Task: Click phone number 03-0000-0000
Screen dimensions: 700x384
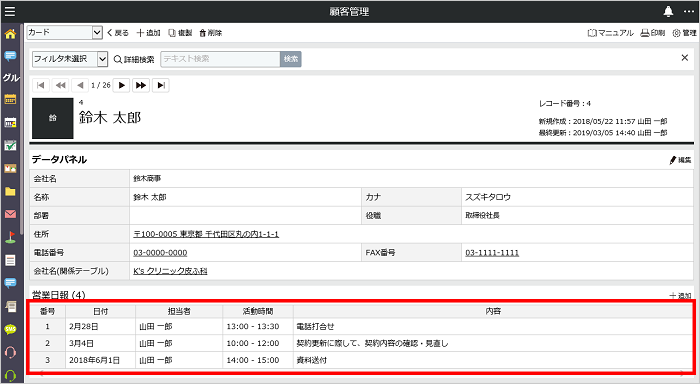Action: point(160,253)
